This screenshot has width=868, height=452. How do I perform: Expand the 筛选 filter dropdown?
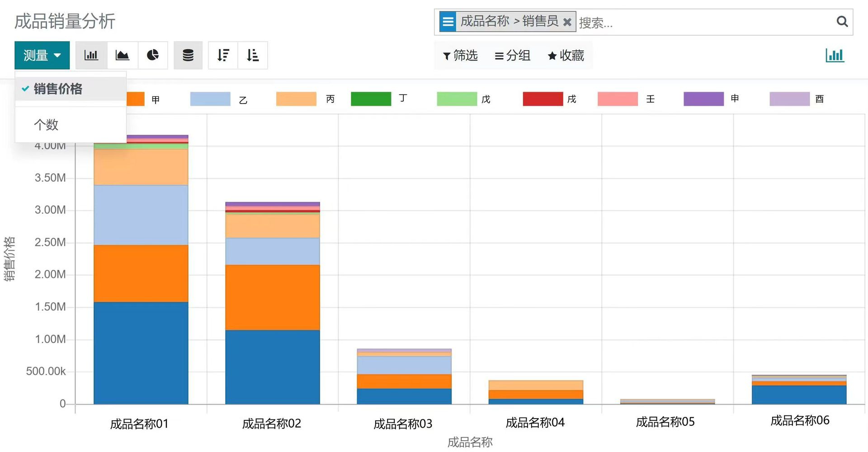pos(460,56)
